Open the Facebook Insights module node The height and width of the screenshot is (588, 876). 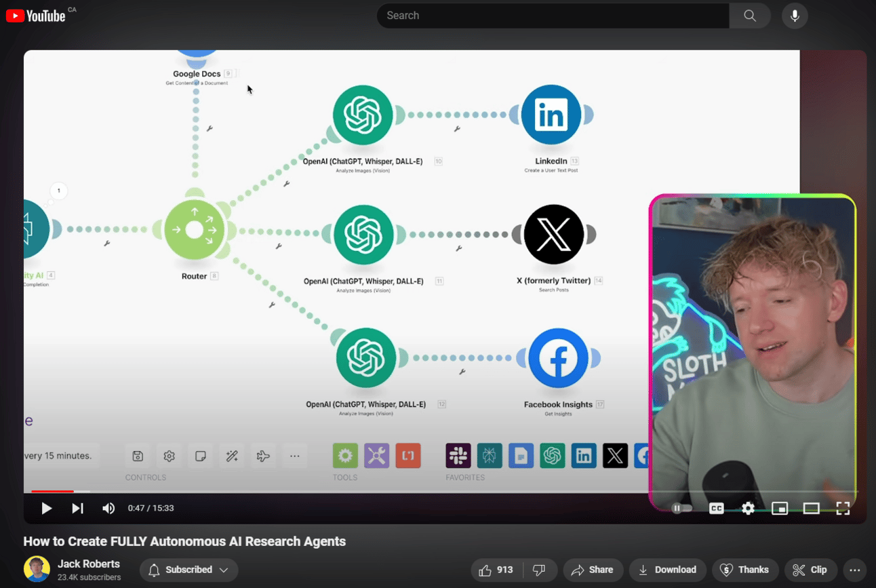point(558,358)
